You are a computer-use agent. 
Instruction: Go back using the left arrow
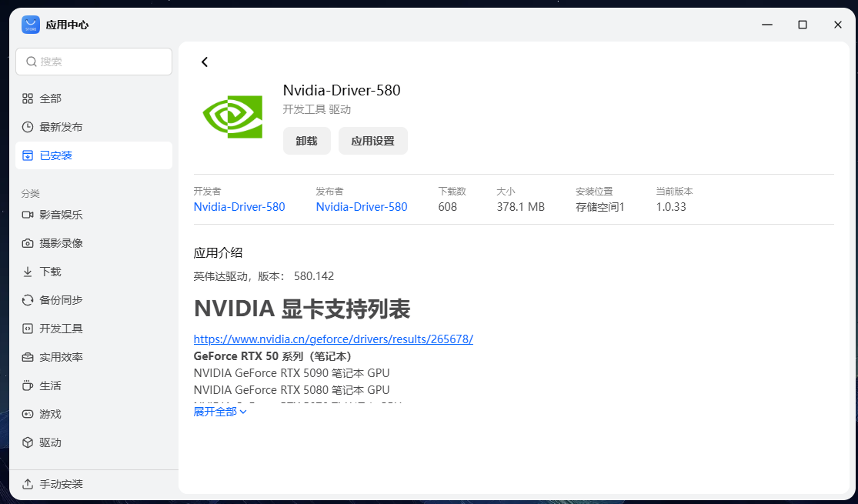point(205,62)
